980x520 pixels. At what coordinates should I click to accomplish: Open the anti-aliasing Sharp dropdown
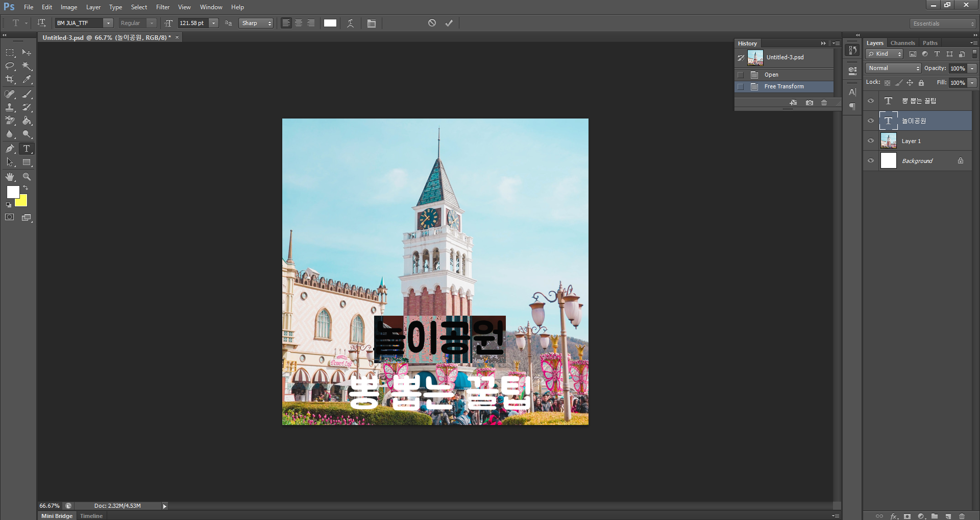[x=256, y=23]
